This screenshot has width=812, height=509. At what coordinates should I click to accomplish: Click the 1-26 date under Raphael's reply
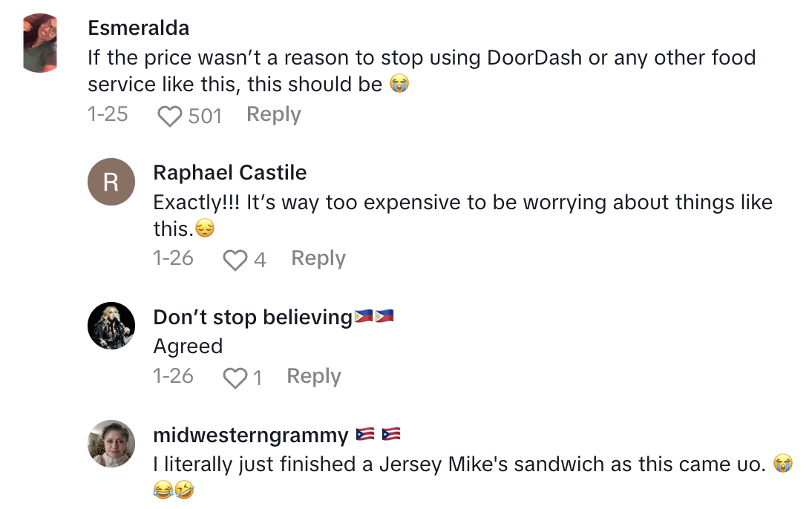click(x=173, y=258)
